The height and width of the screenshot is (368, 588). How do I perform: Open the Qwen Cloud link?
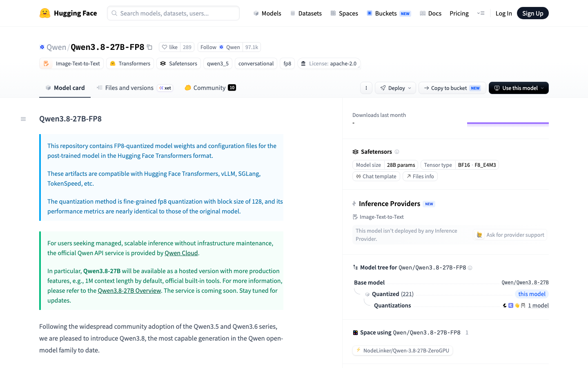click(181, 253)
